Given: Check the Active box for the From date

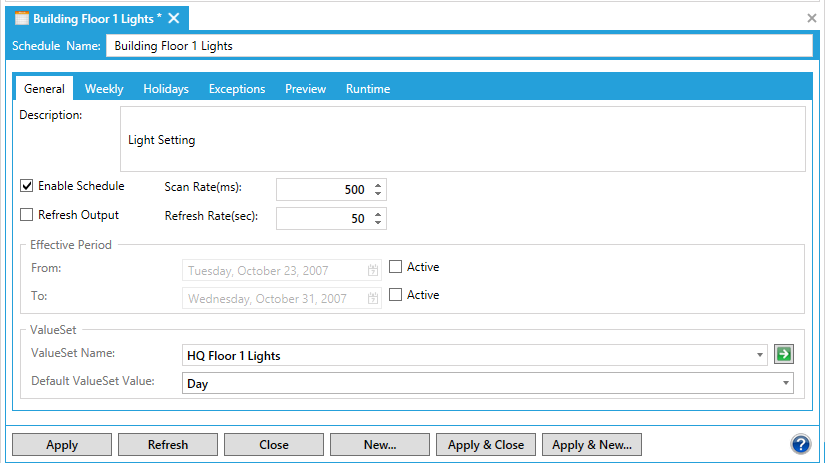Looking at the screenshot, I should (396, 267).
